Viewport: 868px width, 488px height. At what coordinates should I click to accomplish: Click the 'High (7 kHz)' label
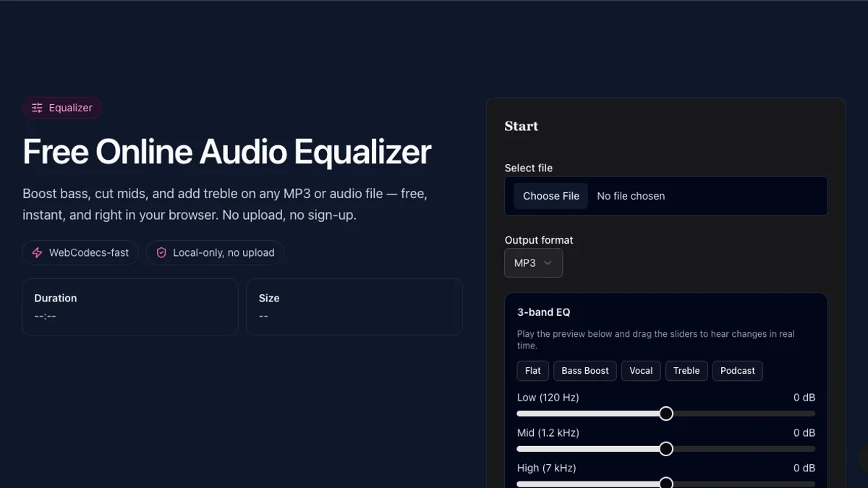point(547,468)
